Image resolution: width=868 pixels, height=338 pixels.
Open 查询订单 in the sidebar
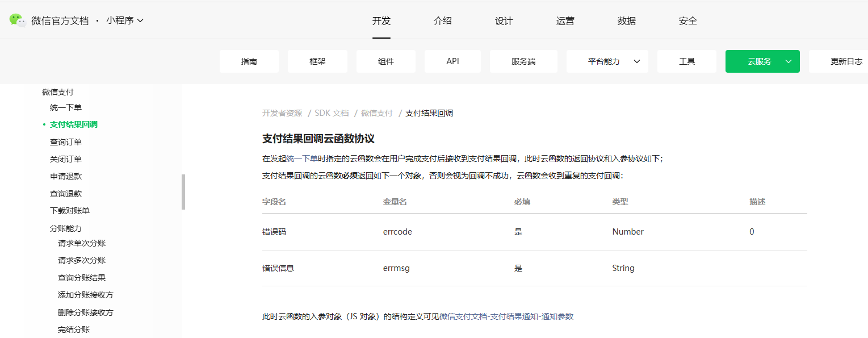coord(66,142)
